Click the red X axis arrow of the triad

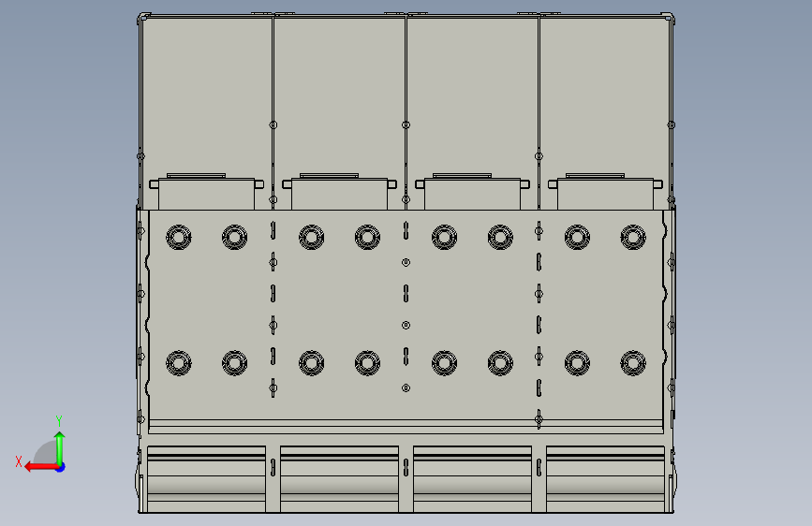41,467
